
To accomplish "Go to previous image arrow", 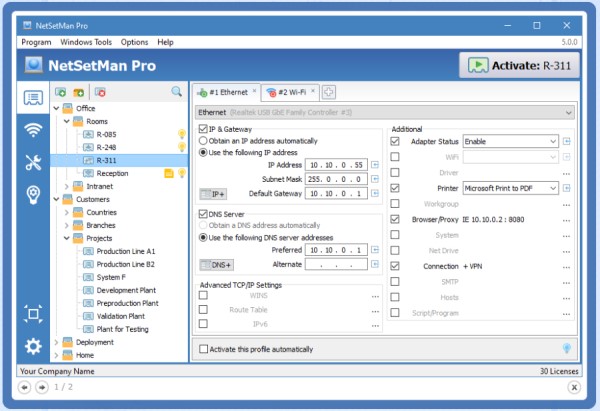I will point(24,387).
